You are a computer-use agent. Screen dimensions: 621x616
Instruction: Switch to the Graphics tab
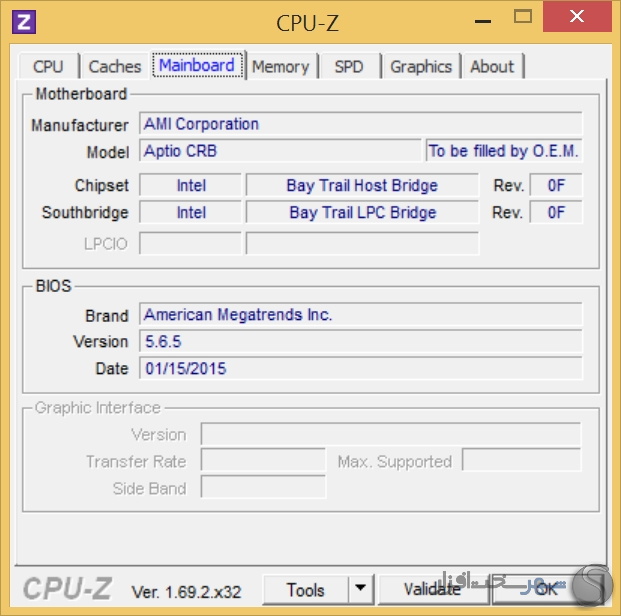[x=421, y=67]
